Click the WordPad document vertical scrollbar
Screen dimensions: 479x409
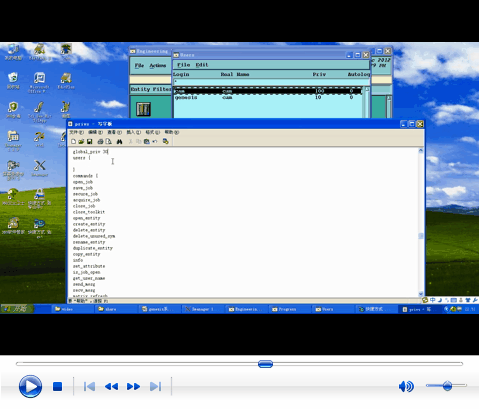[x=421, y=222]
